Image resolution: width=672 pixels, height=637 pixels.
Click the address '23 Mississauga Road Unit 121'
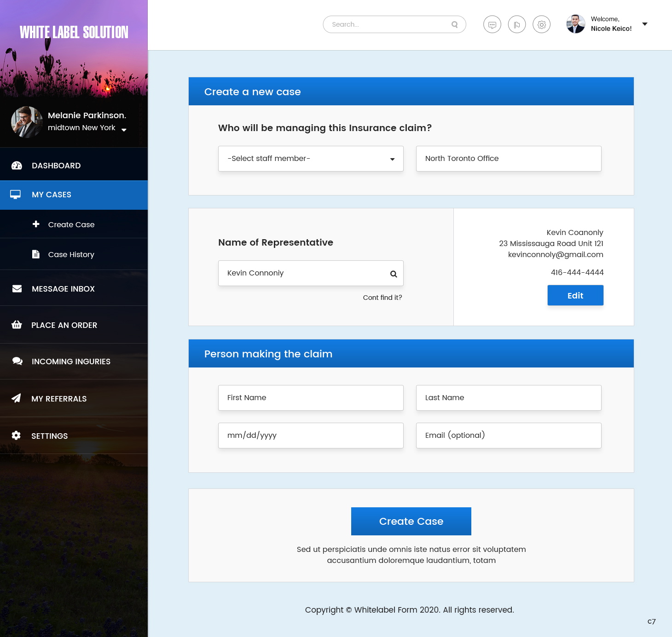[x=551, y=243]
